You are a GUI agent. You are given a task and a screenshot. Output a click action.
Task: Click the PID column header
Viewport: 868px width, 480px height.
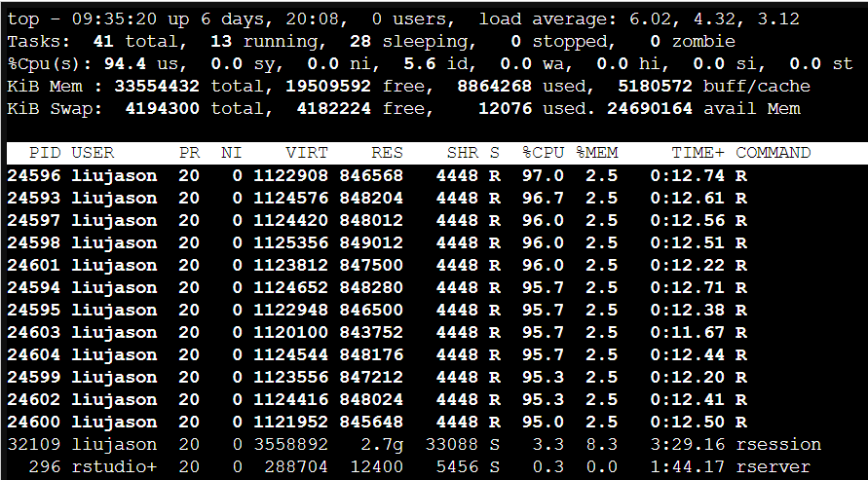pos(45,153)
